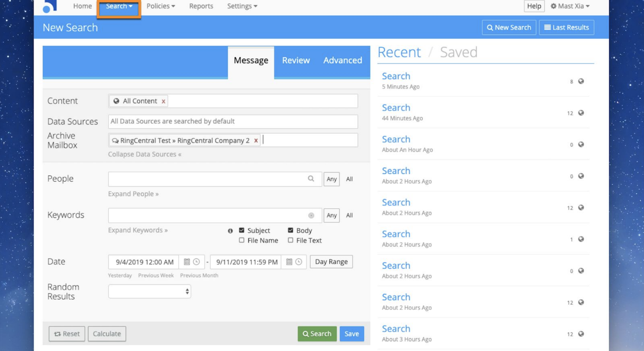Click gear icon next to Mast Xia
Viewport: 644px width, 351px height.
553,6
